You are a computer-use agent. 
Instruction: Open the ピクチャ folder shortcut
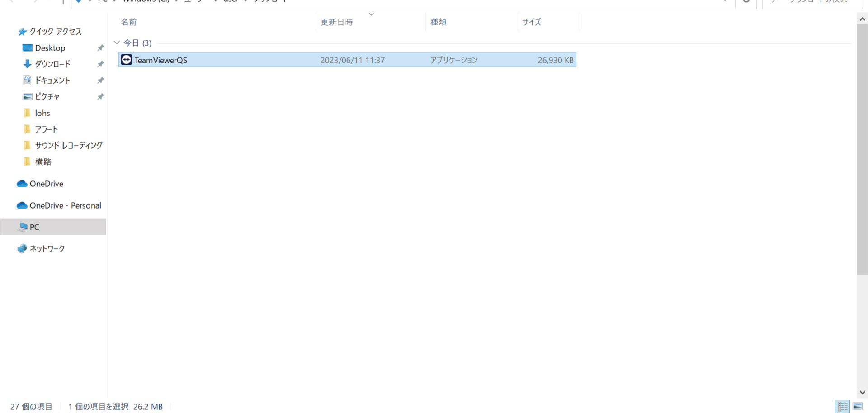click(x=47, y=97)
